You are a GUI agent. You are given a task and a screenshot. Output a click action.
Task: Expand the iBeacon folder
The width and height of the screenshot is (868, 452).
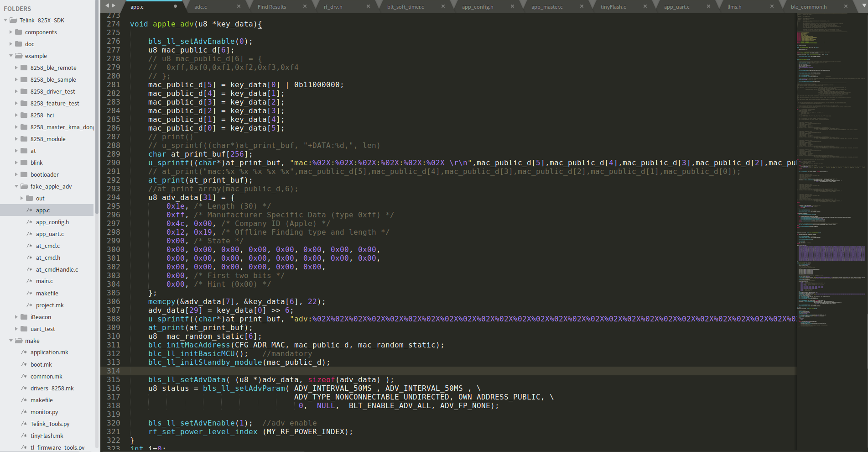tap(16, 317)
